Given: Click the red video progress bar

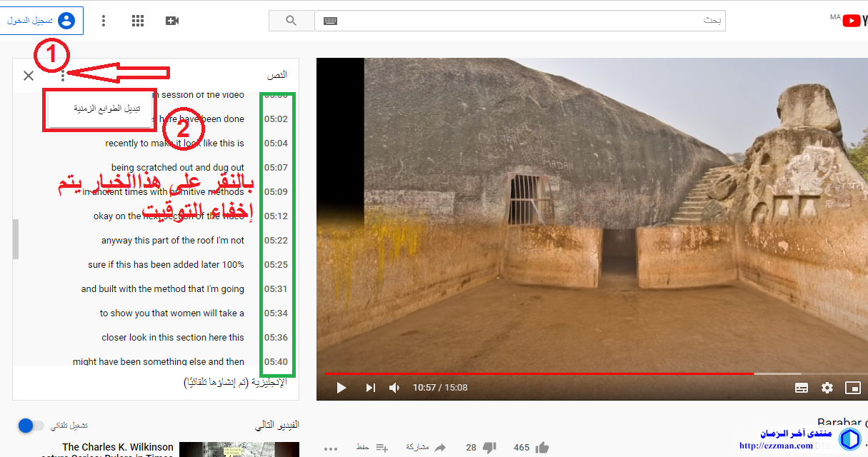Looking at the screenshot, I should tap(539, 373).
